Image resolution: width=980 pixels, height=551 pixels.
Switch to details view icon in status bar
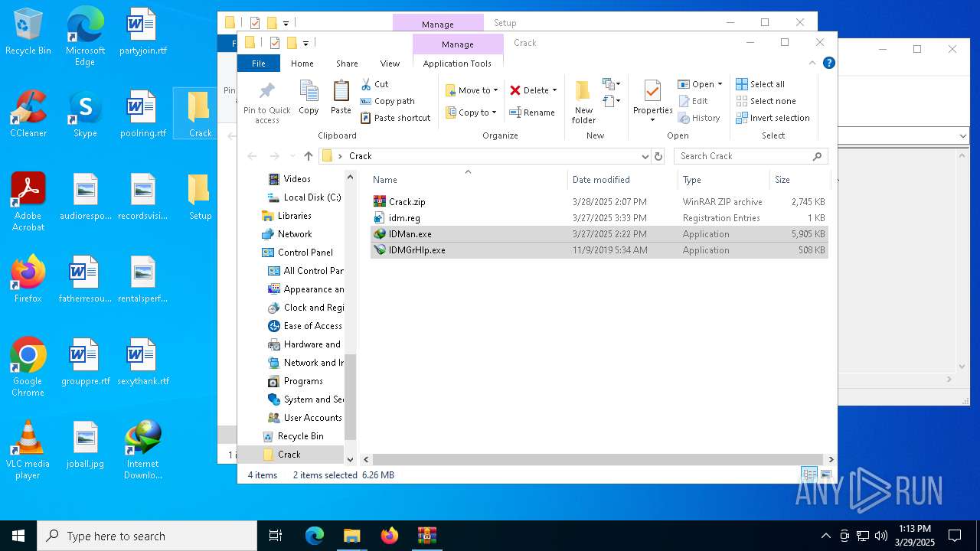tap(809, 475)
